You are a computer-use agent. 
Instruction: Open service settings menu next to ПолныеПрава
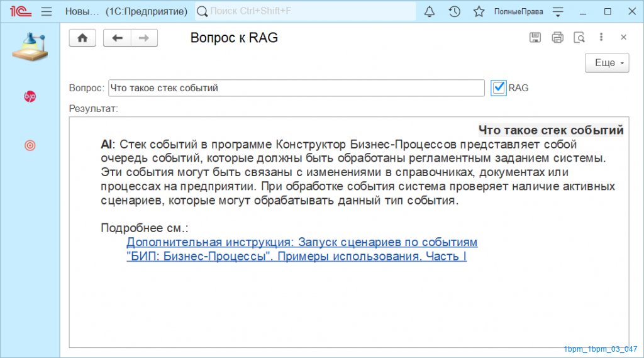tap(557, 12)
